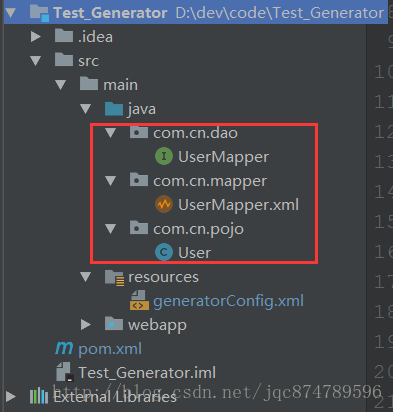Click the Maven pom.xml icon

point(64,348)
